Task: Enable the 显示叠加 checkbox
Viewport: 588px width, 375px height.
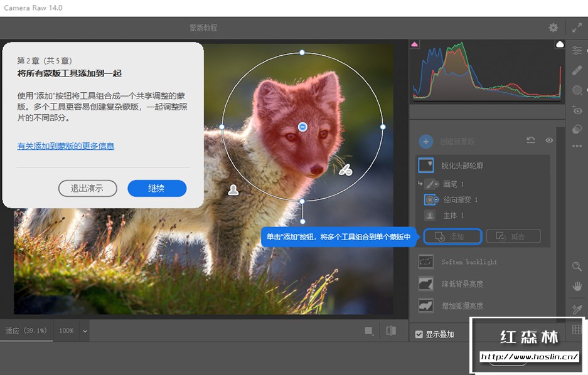Action: point(419,334)
